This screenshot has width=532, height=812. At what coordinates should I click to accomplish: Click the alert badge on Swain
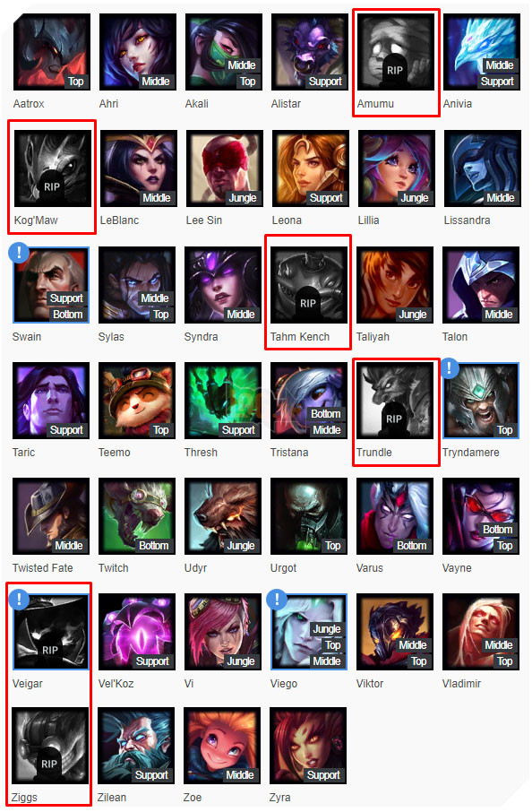click(19, 253)
